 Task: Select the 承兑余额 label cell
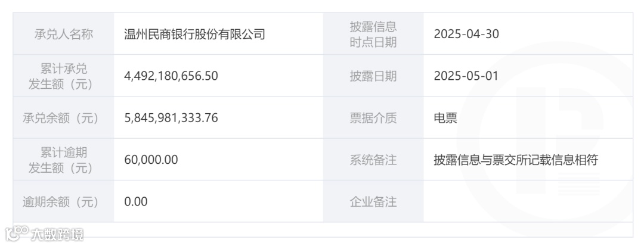pyautogui.click(x=63, y=118)
